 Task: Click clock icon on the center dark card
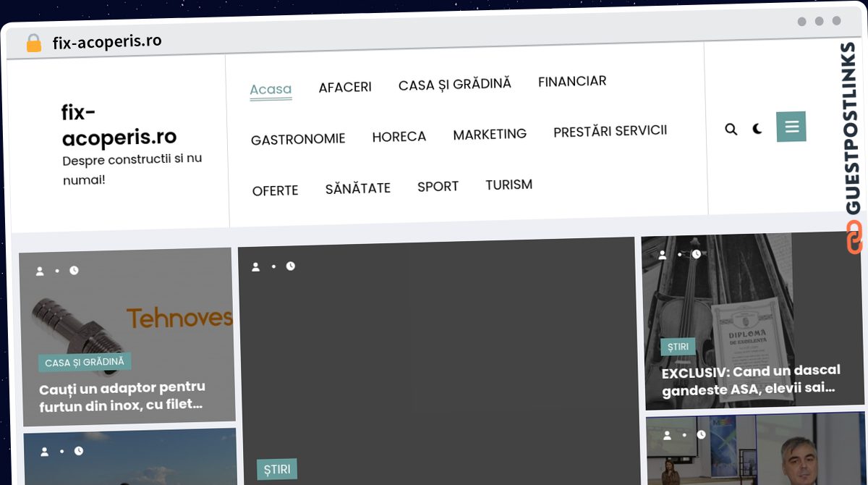(290, 266)
